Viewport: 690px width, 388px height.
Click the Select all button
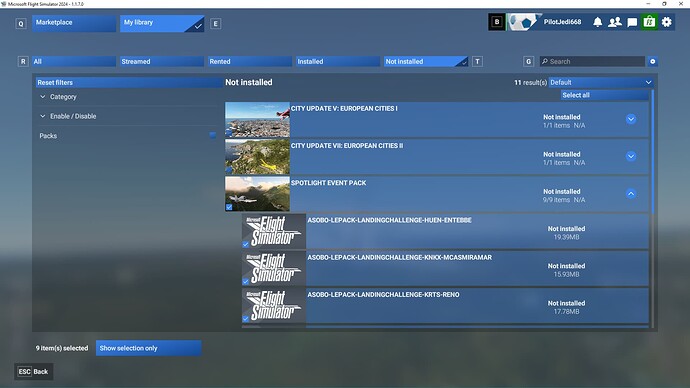605,95
